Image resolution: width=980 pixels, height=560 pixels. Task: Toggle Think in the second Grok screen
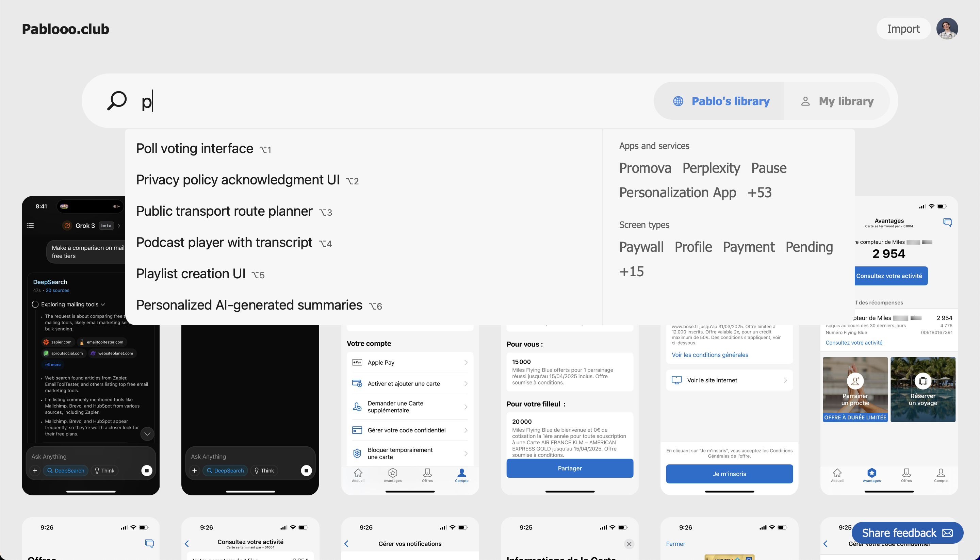pos(264,471)
